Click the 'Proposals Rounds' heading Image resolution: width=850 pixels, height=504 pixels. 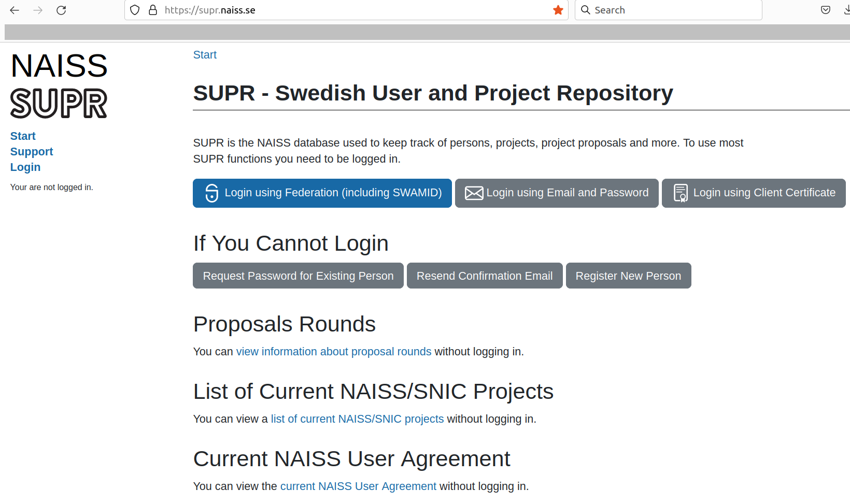[x=285, y=324]
